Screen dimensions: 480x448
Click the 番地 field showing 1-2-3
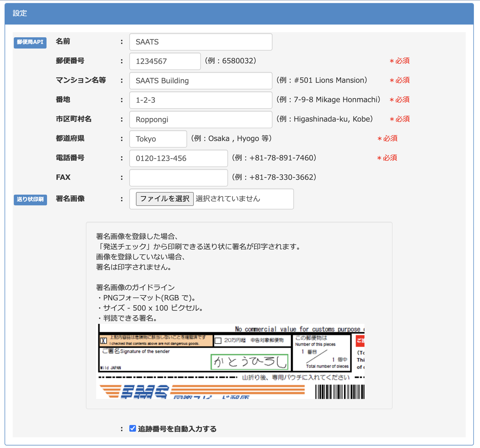[201, 100]
